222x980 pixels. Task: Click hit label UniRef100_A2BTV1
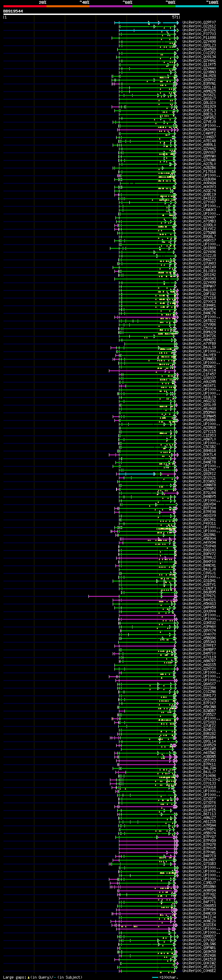point(199,584)
